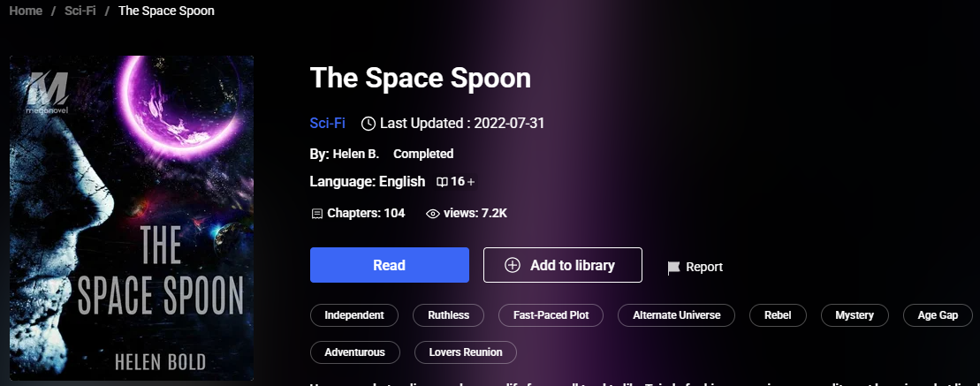Select the blue Sci-Fi genre link
The width and height of the screenshot is (980, 386).
[327, 123]
